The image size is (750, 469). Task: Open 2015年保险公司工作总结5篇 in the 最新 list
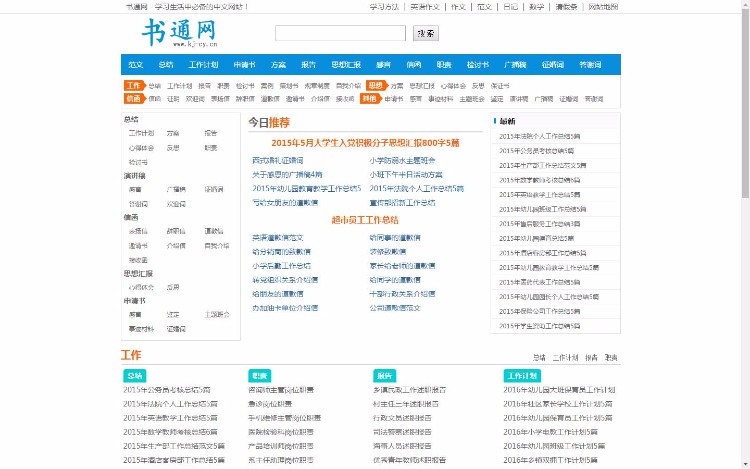[540, 311]
